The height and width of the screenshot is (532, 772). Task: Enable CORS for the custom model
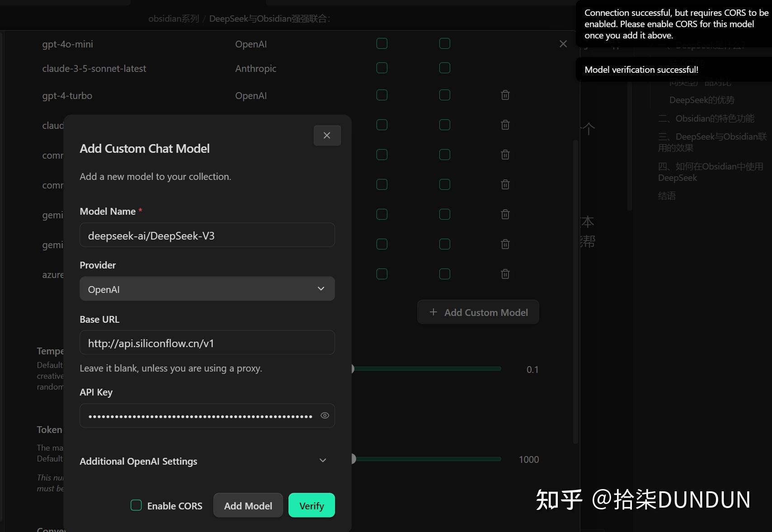coord(136,505)
